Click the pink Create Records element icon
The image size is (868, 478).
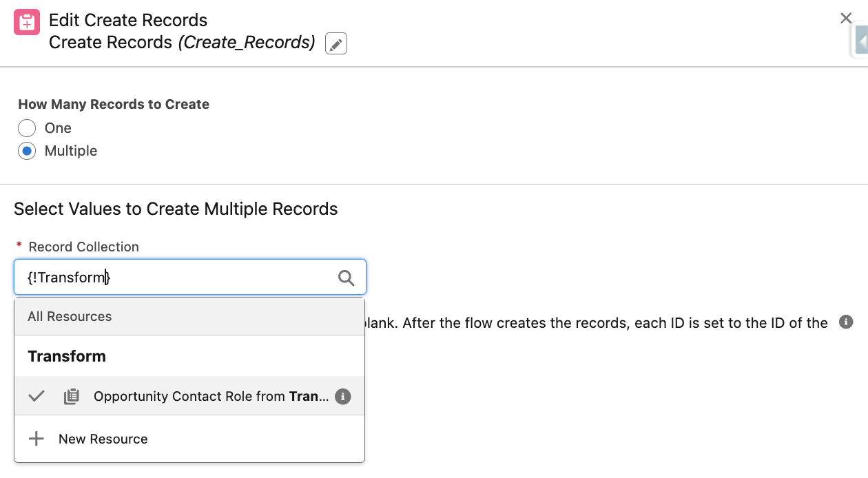[27, 22]
